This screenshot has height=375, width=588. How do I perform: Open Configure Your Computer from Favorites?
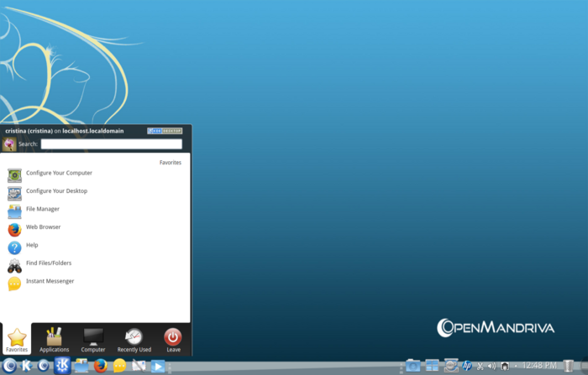click(94, 175)
